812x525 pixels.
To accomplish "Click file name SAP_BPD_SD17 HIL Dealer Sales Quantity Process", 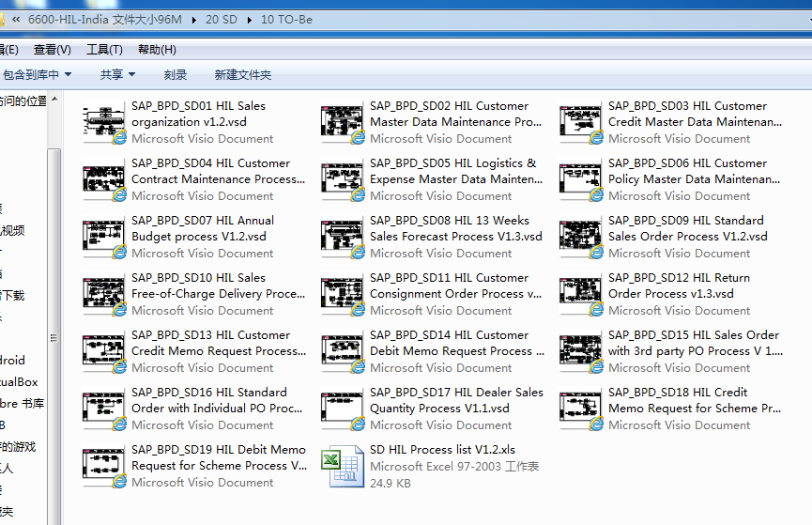I will (x=456, y=400).
